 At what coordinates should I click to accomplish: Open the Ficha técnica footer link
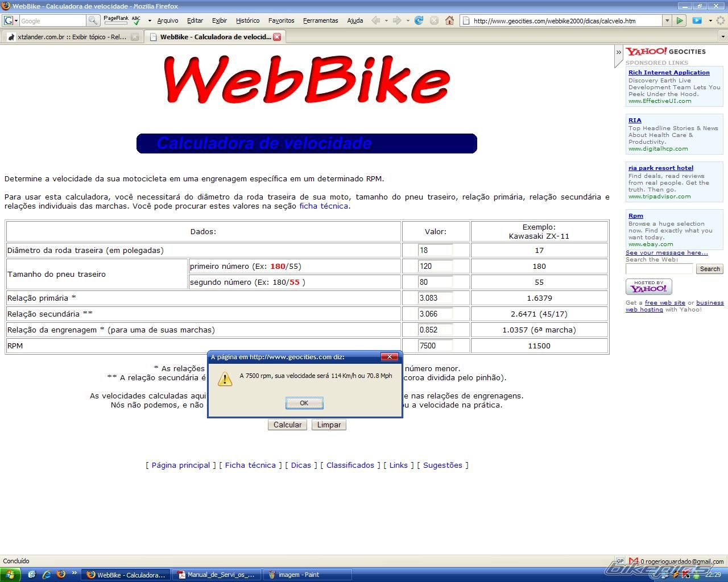[x=250, y=465]
